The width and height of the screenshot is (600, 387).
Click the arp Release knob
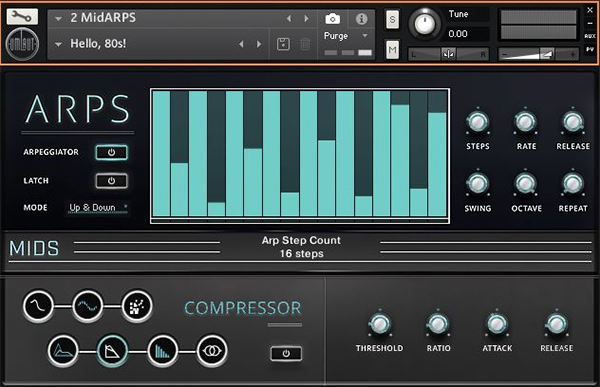tap(573, 122)
